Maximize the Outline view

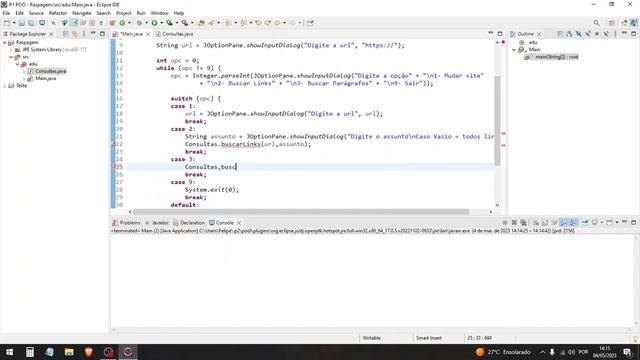pos(633,34)
